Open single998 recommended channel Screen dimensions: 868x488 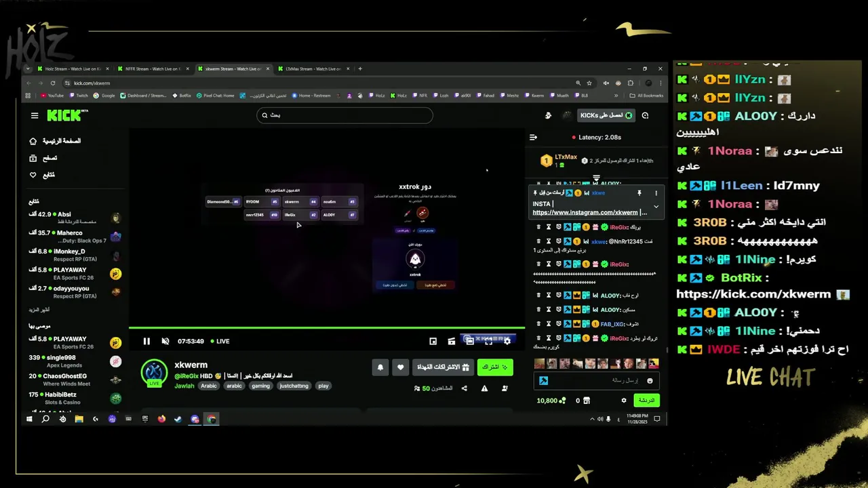coord(75,361)
